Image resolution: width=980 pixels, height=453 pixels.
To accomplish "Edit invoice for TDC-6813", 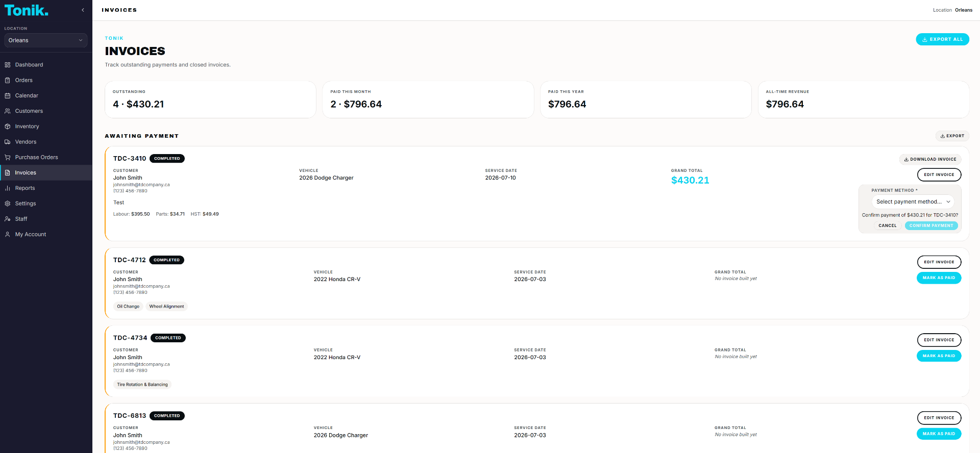I will point(939,418).
